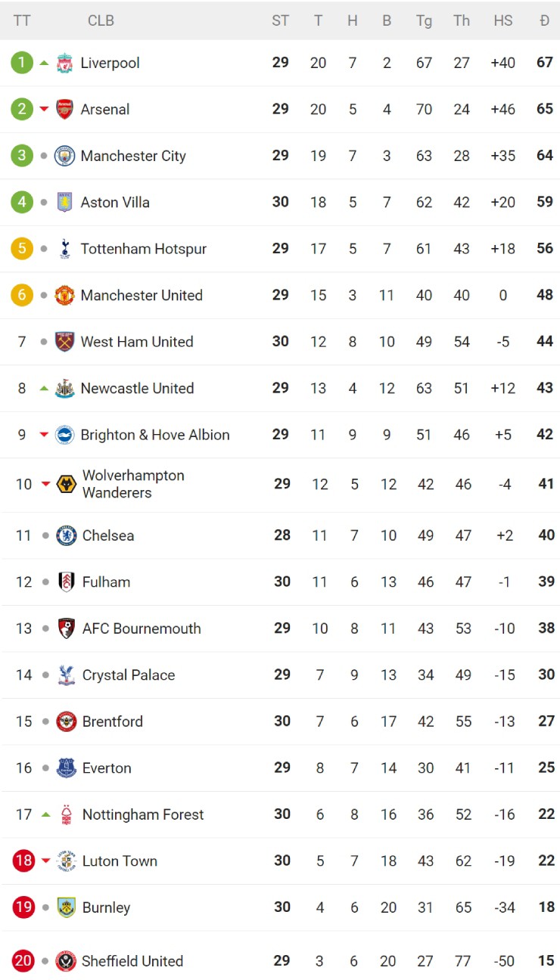The height and width of the screenshot is (980, 560).
Task: Open the Manchester United team link
Action: pyautogui.click(x=142, y=295)
